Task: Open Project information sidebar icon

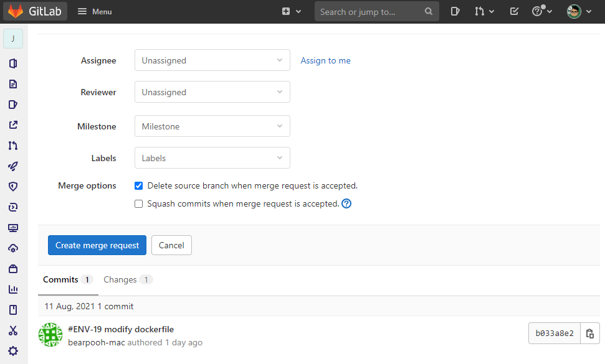Action: point(13,63)
